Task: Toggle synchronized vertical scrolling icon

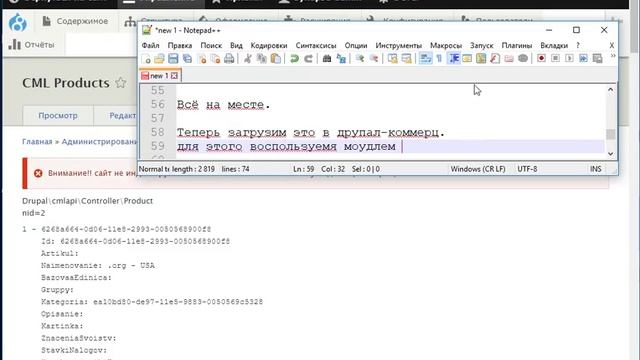Action: click(393, 58)
